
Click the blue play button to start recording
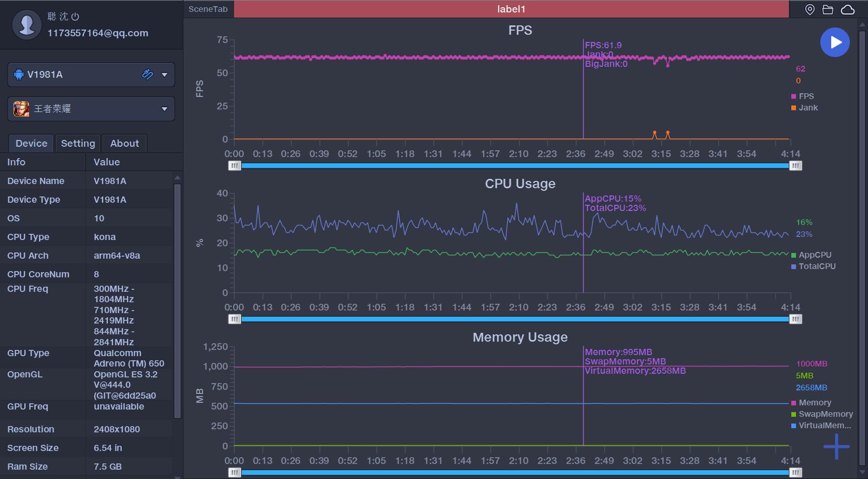point(835,43)
